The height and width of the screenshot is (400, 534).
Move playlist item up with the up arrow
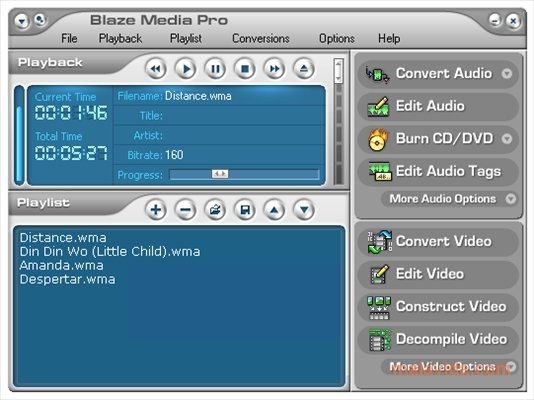pos(274,210)
